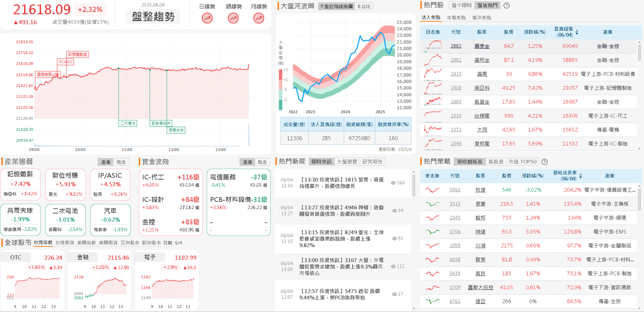Viewport: 644px width, 312px height.
Task: Click the 週趨勢 weekly trend arrow icon
Action: 233,18
